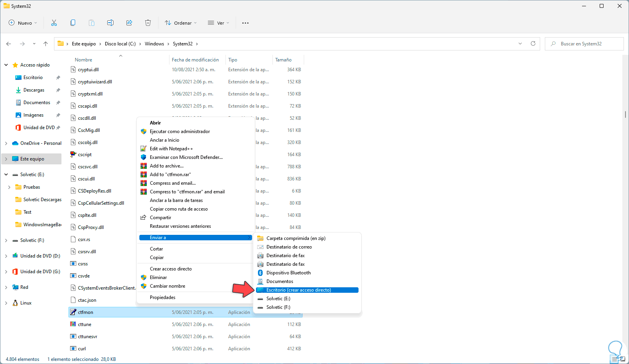Click the csrss application icon
The height and width of the screenshot is (364, 629).
[73, 263]
